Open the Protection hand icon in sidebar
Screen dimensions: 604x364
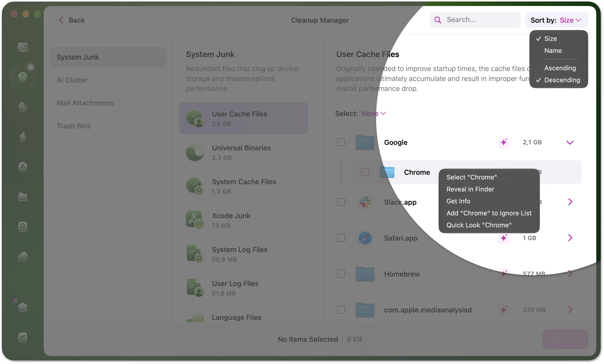point(23,107)
